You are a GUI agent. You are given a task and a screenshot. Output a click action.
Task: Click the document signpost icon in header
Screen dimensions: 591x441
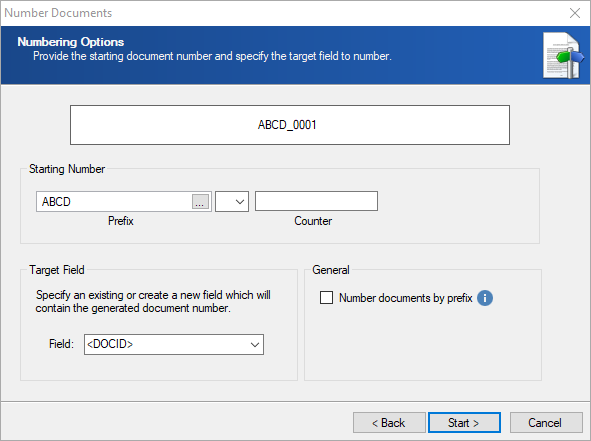point(563,55)
